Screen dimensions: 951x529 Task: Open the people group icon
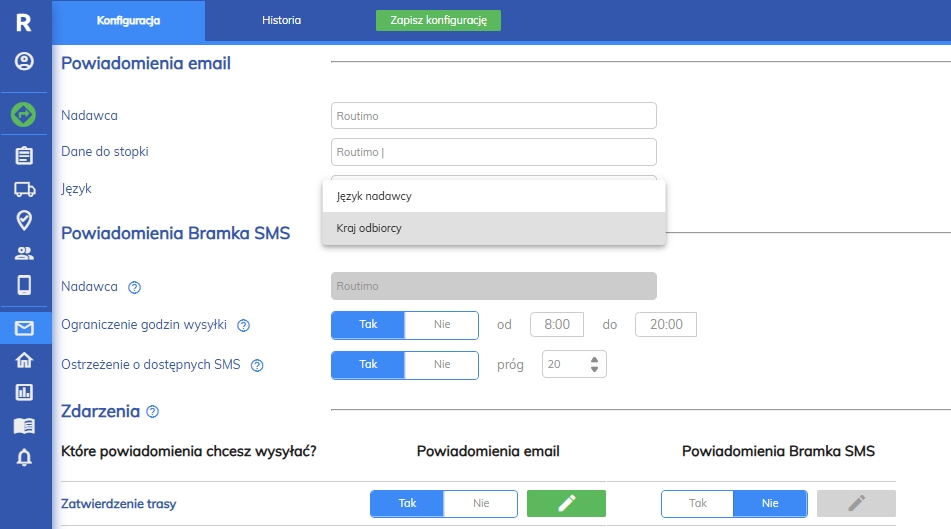[x=25, y=253]
